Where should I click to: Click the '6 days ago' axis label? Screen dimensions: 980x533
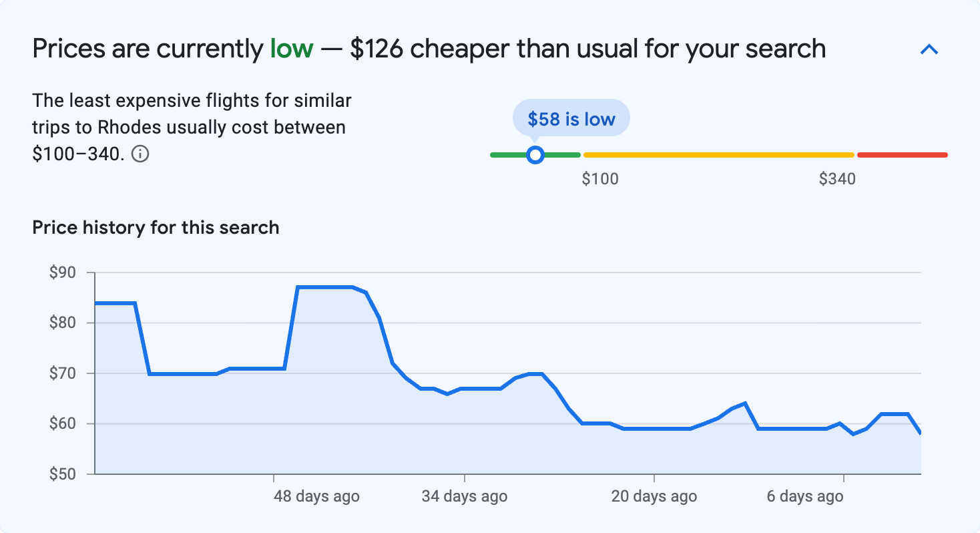point(805,496)
